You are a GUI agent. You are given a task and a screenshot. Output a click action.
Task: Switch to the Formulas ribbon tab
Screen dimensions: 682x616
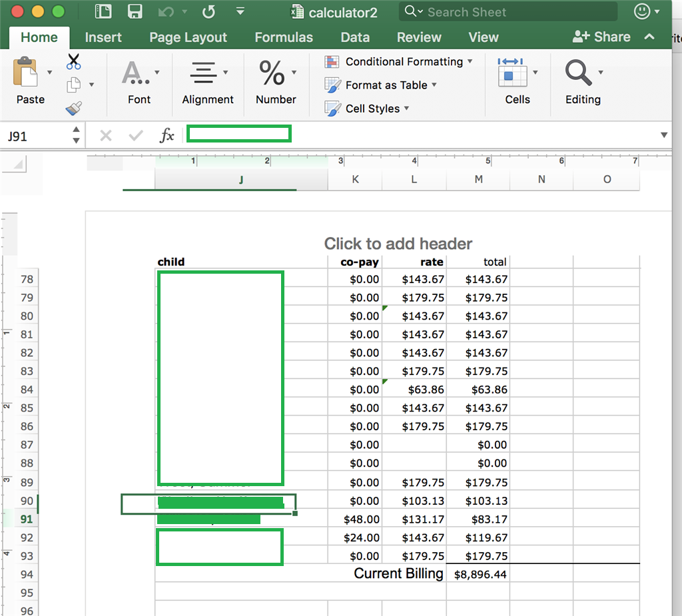point(284,37)
